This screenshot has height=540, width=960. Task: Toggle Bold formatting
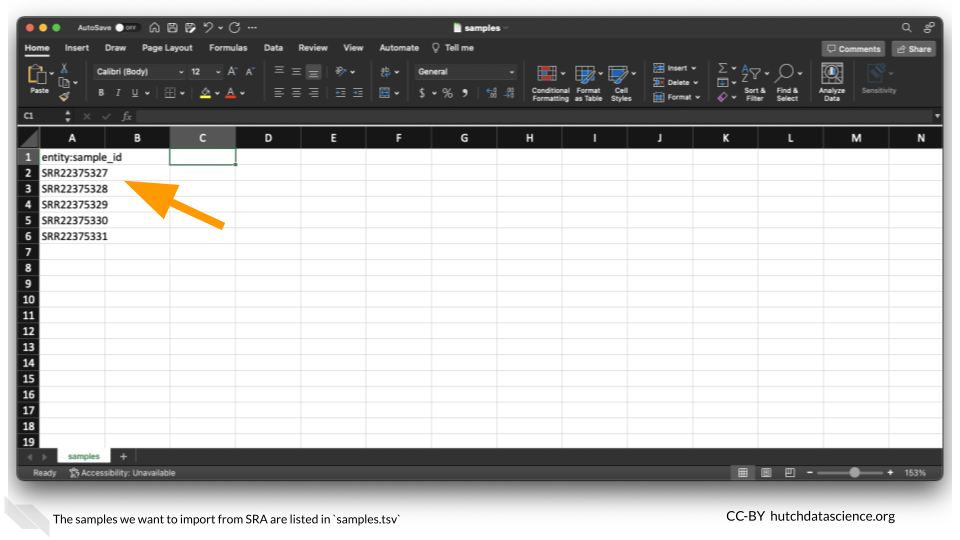tap(101, 93)
